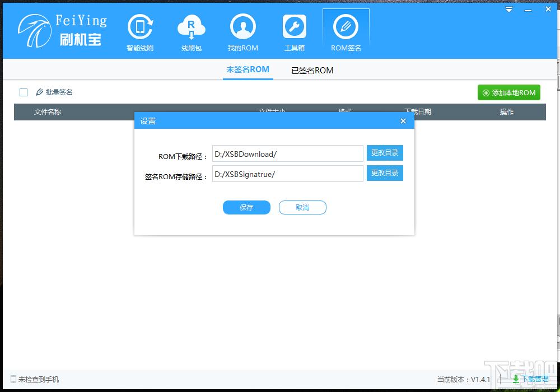Open 下载管理 download manager
Screen dimensions: 560x392
tap(530, 379)
